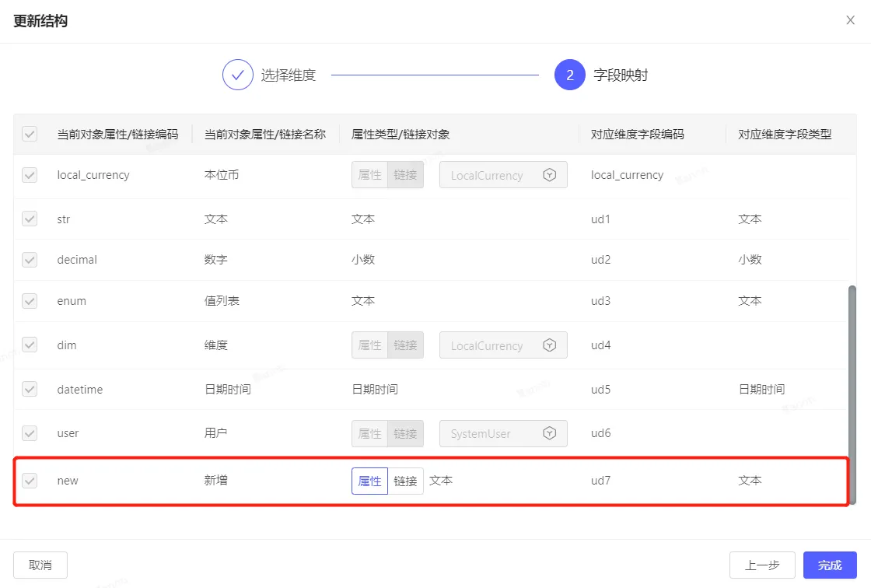
Task: Select 链接 option in new row
Action: (405, 481)
